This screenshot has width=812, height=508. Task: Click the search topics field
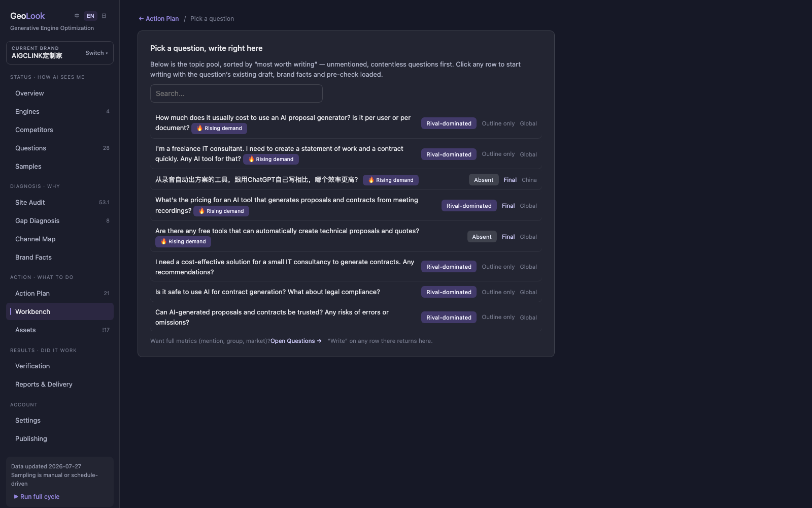tap(236, 93)
